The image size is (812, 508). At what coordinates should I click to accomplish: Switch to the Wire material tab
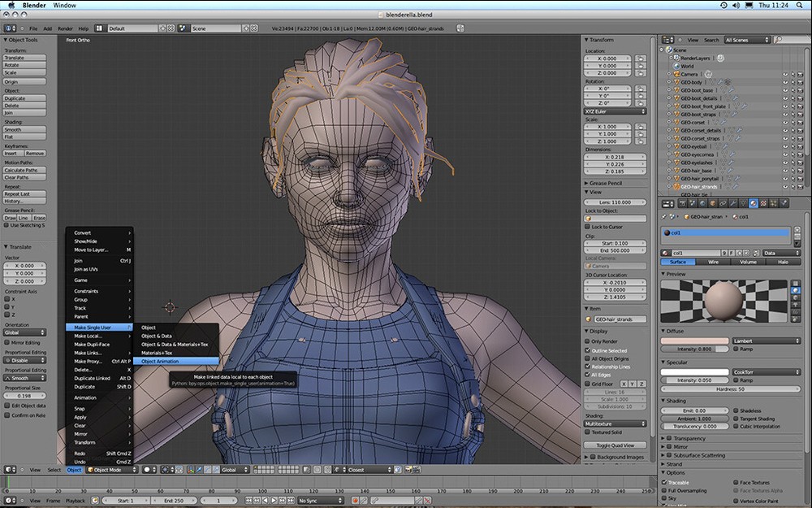pos(713,262)
